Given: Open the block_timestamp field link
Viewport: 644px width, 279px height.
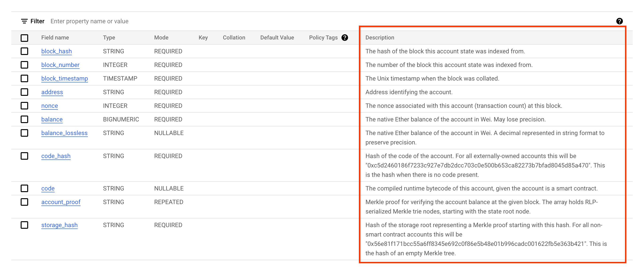Looking at the screenshot, I should pos(65,78).
